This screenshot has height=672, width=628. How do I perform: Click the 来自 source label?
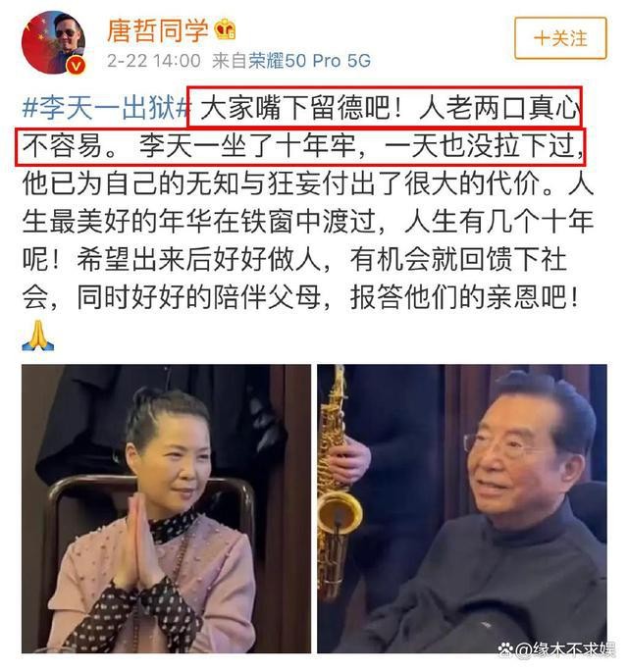[x=231, y=61]
